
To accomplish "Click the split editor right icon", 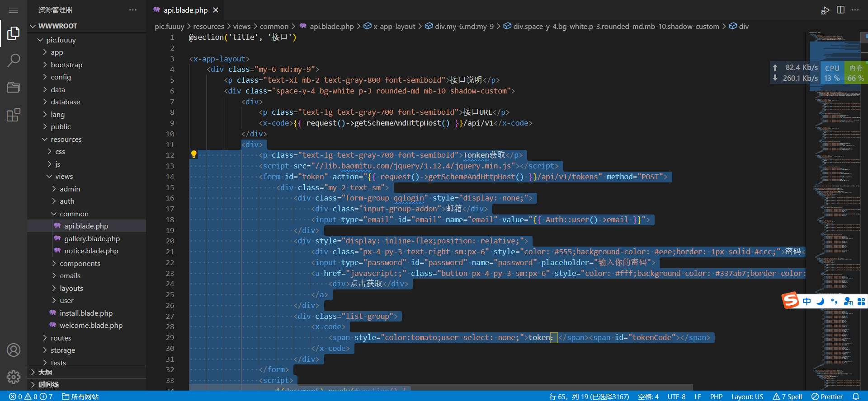I will point(840,10).
